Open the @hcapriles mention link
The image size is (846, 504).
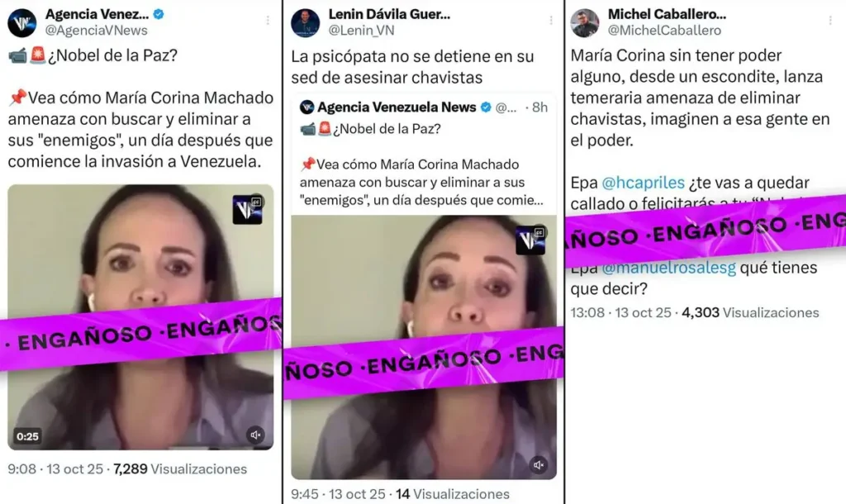[x=643, y=183]
